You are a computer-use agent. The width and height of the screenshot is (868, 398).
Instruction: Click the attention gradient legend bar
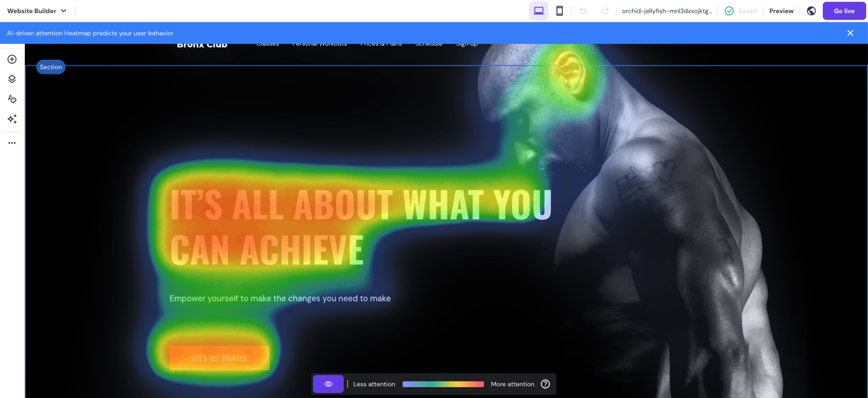(443, 383)
